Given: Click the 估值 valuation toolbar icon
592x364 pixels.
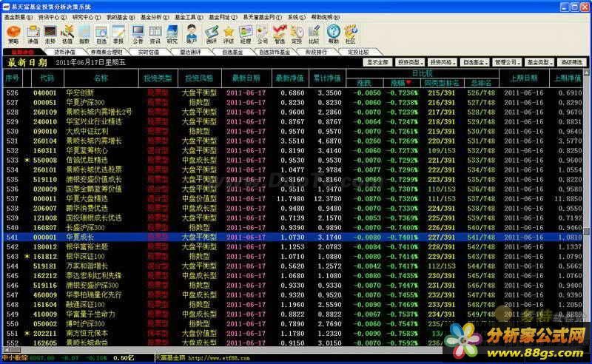Looking at the screenshot, I should [67, 34].
